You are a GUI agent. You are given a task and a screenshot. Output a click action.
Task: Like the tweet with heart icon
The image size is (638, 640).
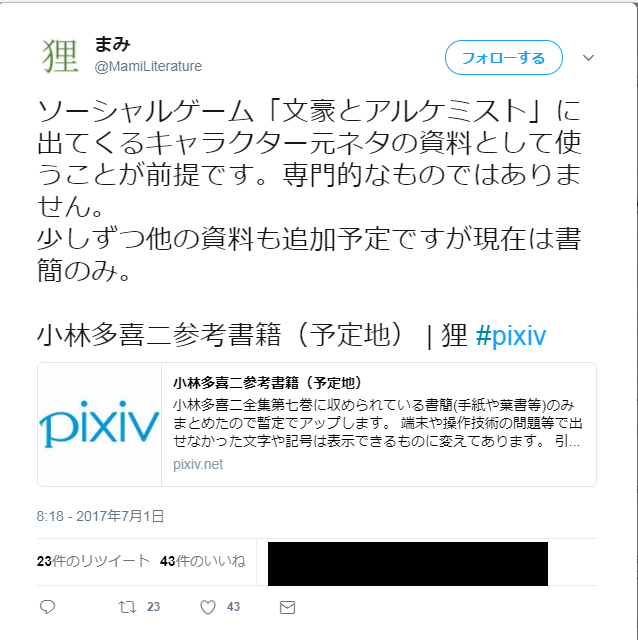(x=208, y=607)
